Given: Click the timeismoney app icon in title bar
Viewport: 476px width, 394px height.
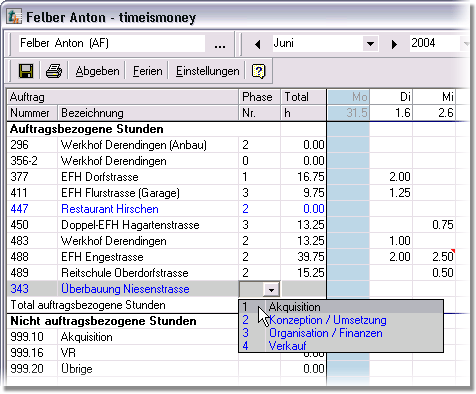Looking at the screenshot, I should (14, 17).
